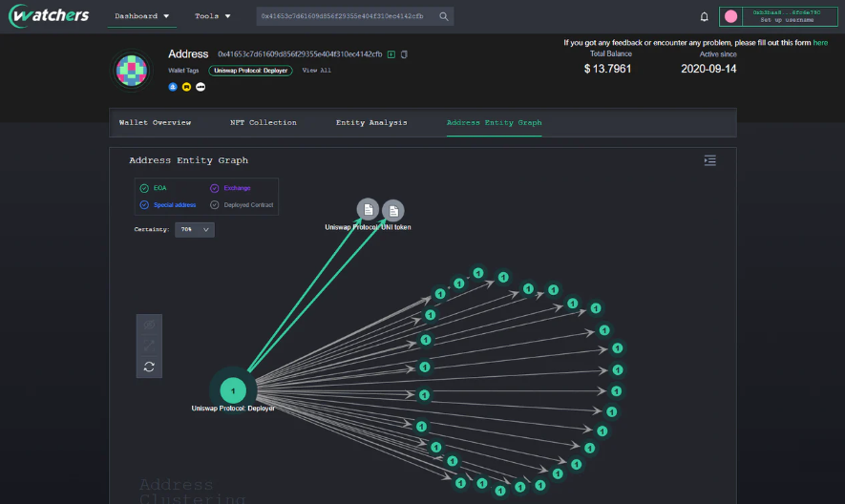
Task: Toggle the graph side panel list icon
Action: pyautogui.click(x=709, y=160)
